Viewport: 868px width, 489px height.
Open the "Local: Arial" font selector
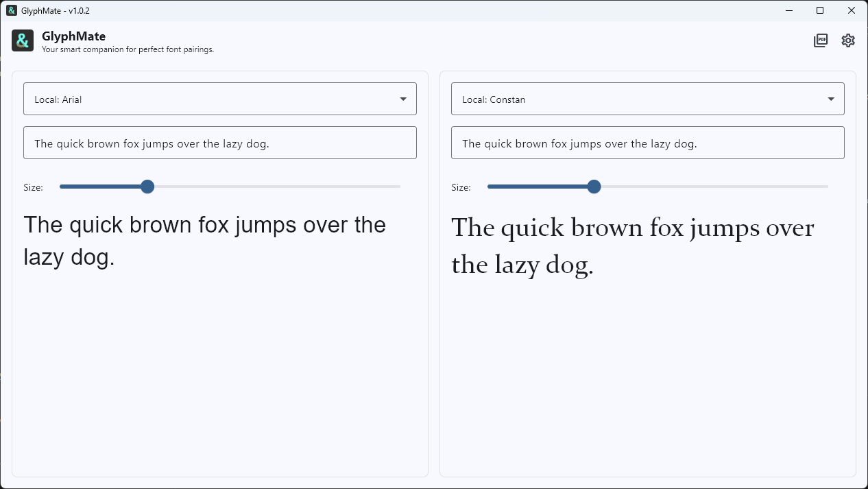click(x=206, y=99)
